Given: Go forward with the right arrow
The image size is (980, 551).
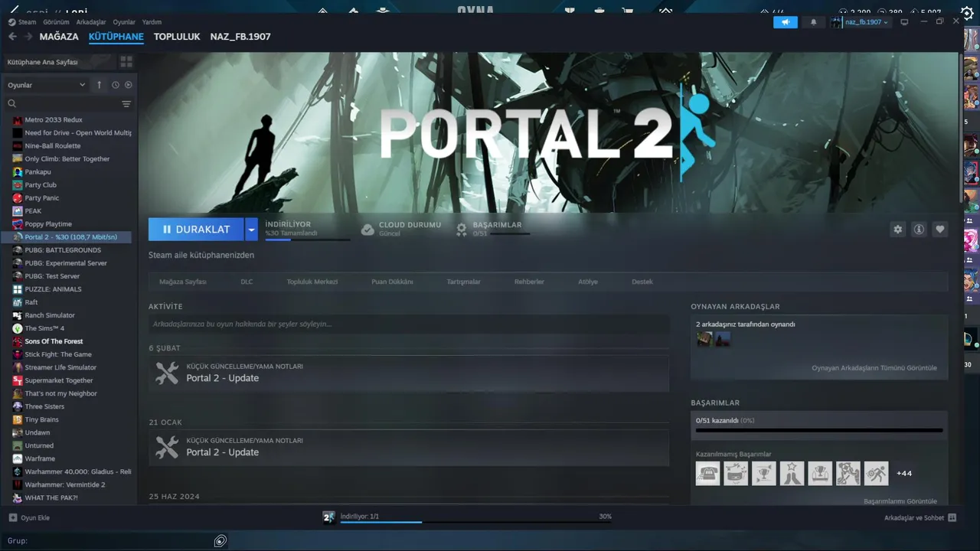Looking at the screenshot, I should (x=27, y=37).
